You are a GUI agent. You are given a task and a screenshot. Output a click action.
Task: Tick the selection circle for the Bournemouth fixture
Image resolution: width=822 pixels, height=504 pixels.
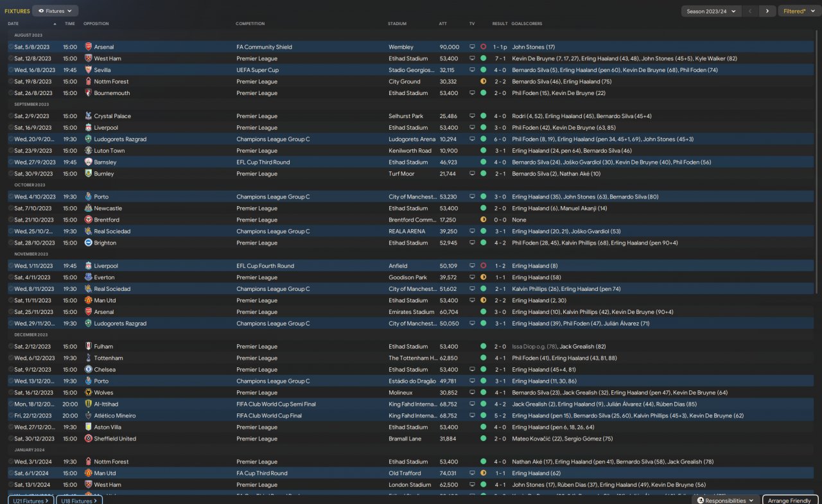[10, 93]
